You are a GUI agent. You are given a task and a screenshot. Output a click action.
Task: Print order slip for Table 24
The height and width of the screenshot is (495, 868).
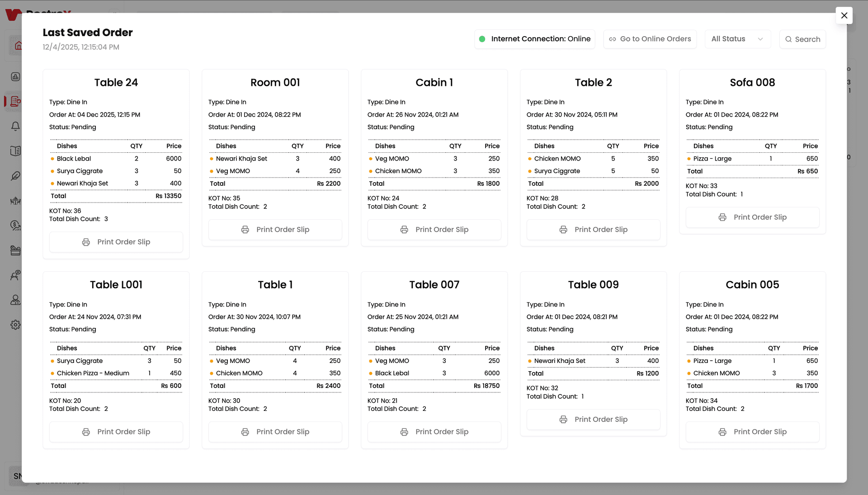click(116, 242)
